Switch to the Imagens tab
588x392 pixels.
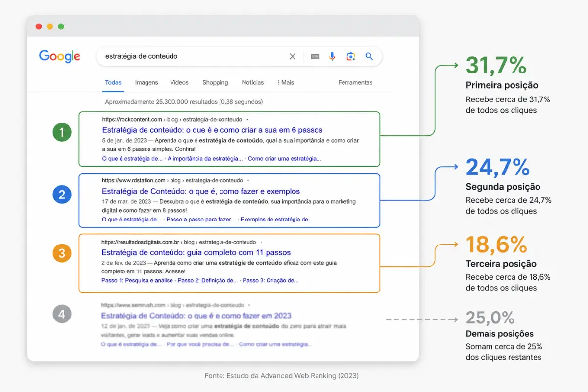(x=147, y=82)
